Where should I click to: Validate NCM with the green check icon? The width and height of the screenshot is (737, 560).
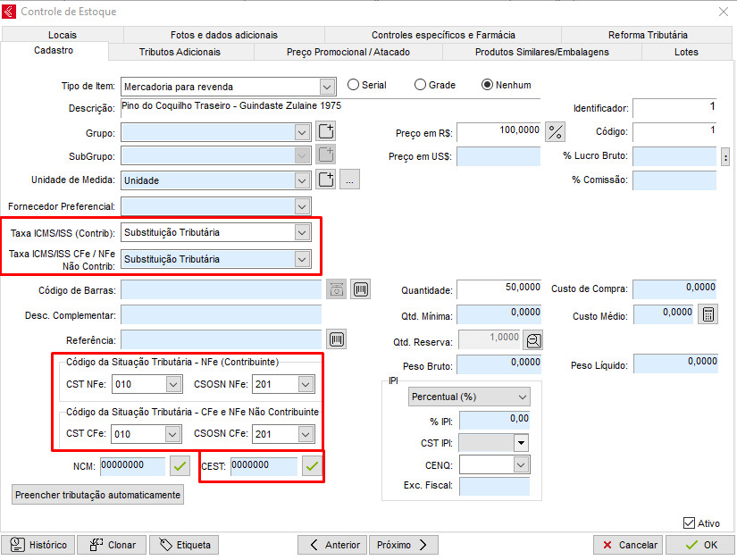click(x=180, y=466)
